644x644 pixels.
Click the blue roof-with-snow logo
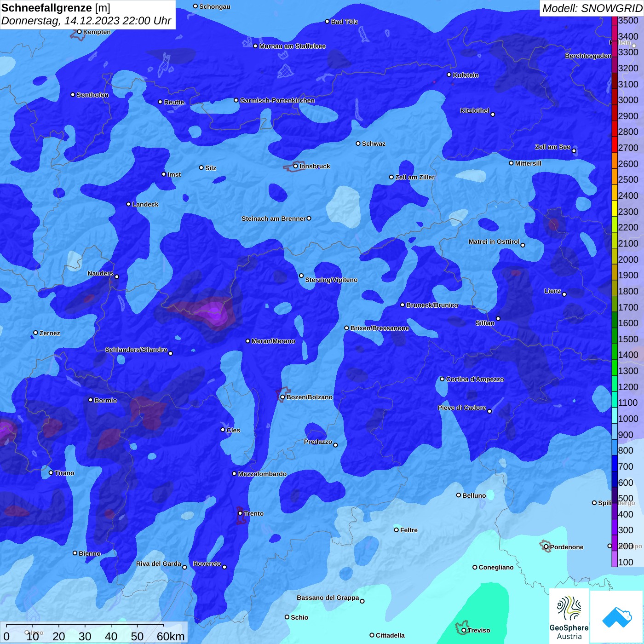(616, 617)
